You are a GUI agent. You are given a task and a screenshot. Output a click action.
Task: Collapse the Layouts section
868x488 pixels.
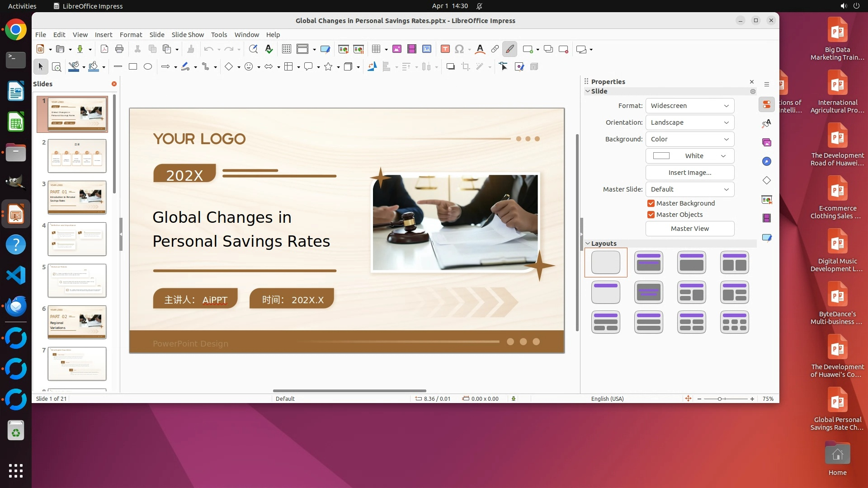coord(588,244)
